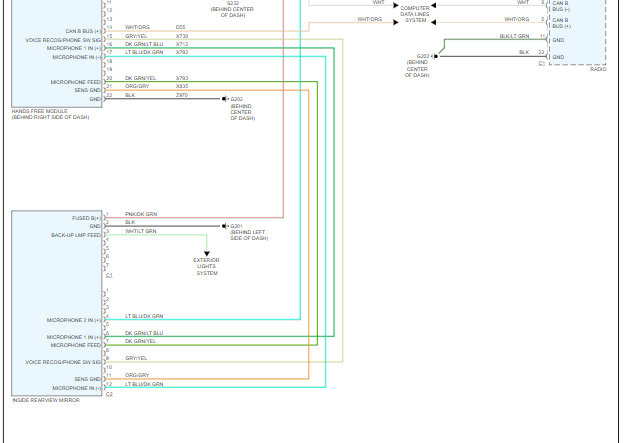
Task: Click CAN B BUS (+) on hands free module
Action: [83, 31]
